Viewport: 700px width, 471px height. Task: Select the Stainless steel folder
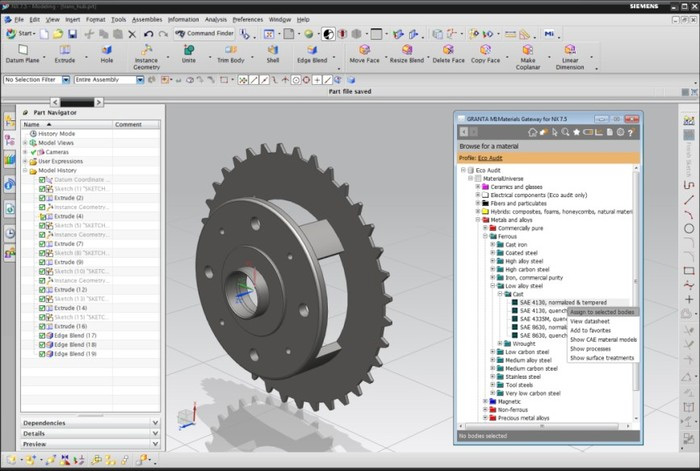(x=522, y=377)
